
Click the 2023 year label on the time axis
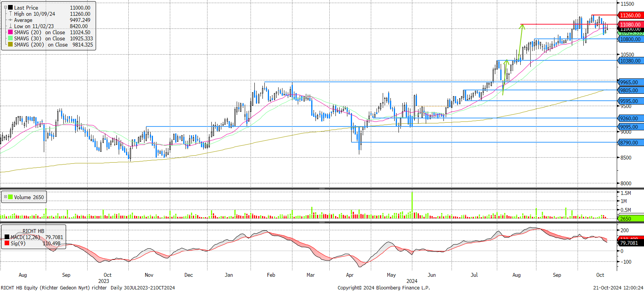point(104,281)
